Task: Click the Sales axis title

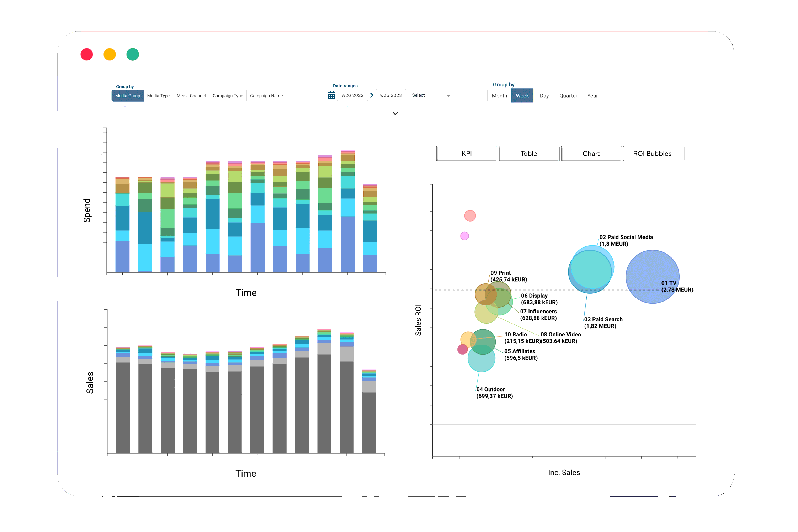Action: [90, 382]
